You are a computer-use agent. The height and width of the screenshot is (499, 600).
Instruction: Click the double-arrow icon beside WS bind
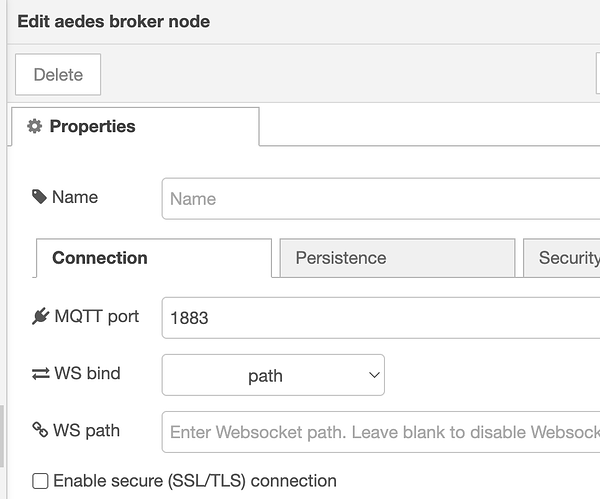(x=40, y=374)
